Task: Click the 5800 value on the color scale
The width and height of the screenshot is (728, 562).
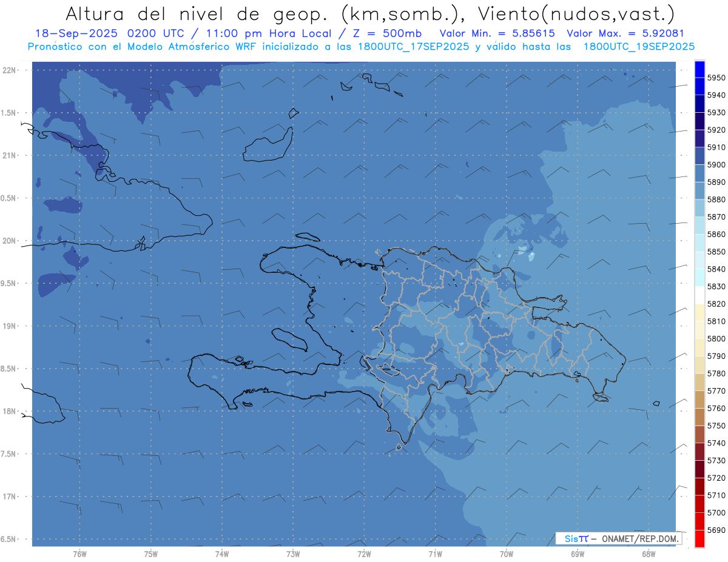Action: pos(716,338)
